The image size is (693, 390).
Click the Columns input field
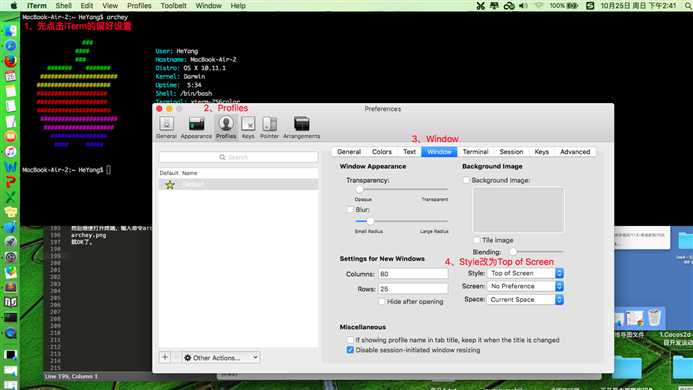click(413, 274)
